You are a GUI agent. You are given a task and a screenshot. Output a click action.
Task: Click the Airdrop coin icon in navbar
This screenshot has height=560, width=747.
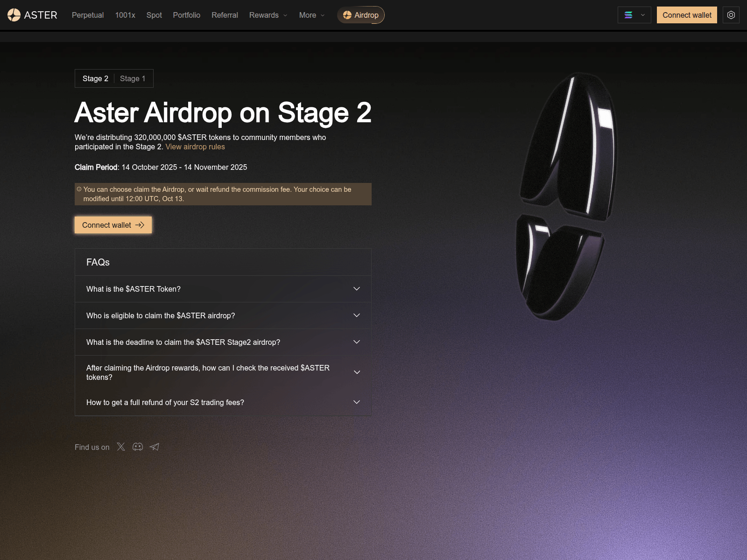click(346, 14)
